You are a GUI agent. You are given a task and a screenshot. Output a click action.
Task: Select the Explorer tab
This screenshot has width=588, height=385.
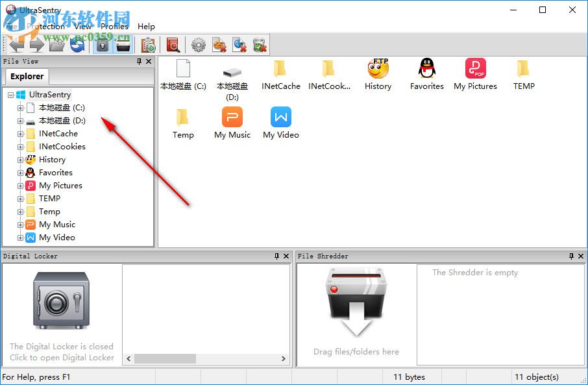[x=27, y=76]
